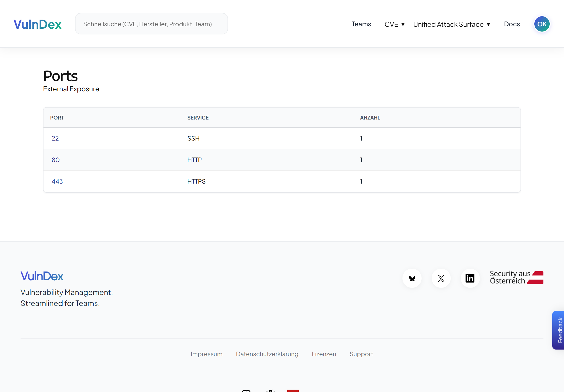This screenshot has height=392, width=564.
Task: Open details for port 22
Action: click(55, 138)
